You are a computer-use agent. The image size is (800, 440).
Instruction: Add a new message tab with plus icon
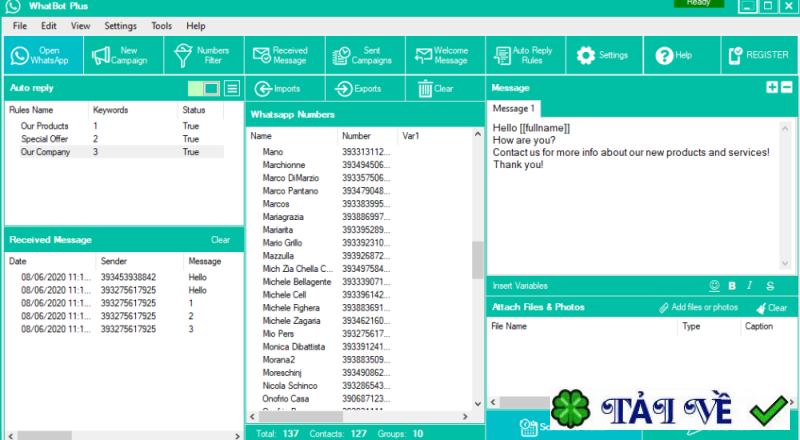tap(772, 87)
